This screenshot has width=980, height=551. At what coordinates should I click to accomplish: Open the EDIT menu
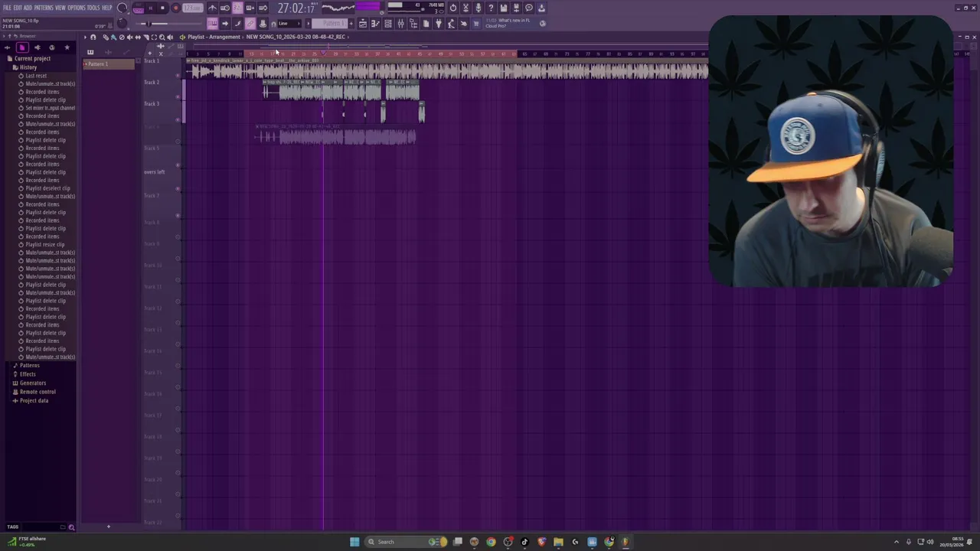[18, 8]
